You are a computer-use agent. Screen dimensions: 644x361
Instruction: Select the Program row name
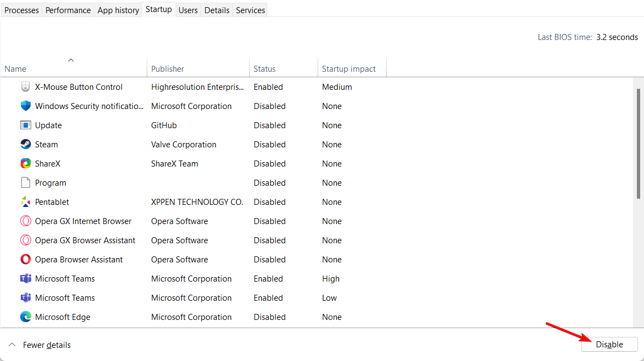(50, 183)
